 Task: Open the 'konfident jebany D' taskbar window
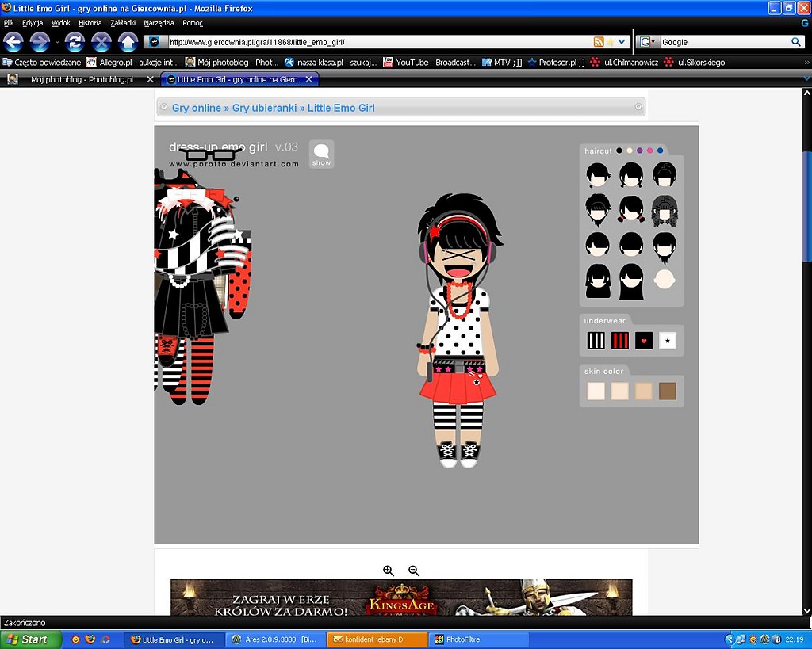[x=377, y=639]
